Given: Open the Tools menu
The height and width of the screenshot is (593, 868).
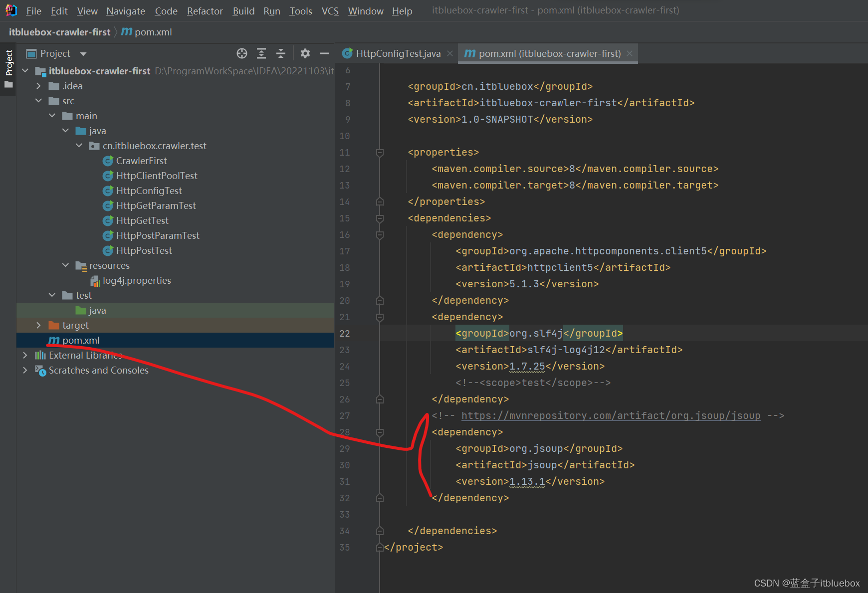Looking at the screenshot, I should (301, 10).
